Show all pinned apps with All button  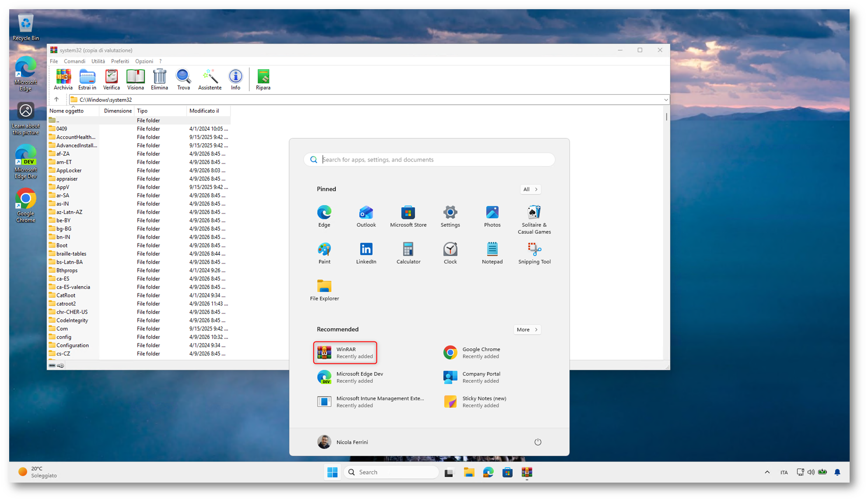[530, 189]
